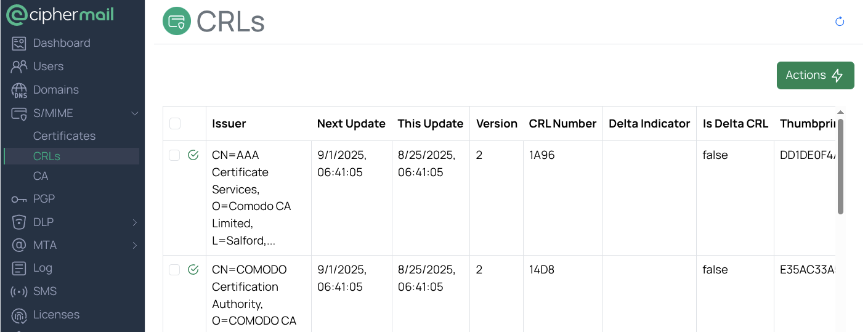Check the COMODO Certification Authority row checkbox

(174, 270)
